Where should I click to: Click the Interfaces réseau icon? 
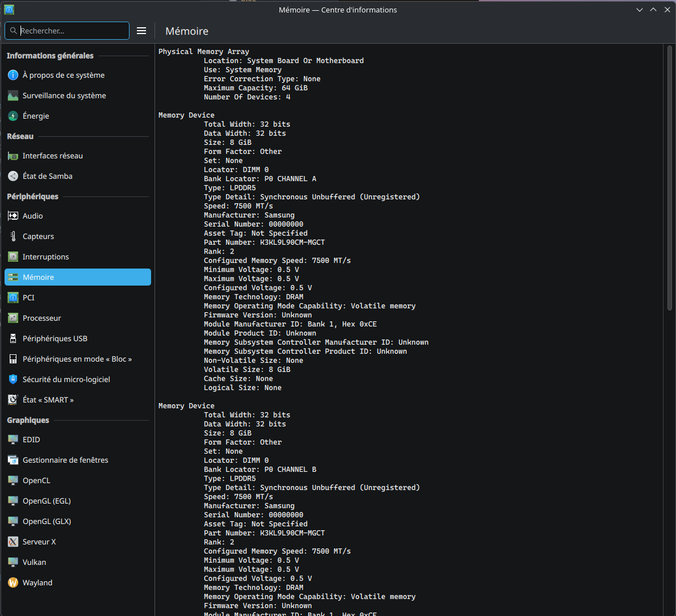tap(13, 156)
